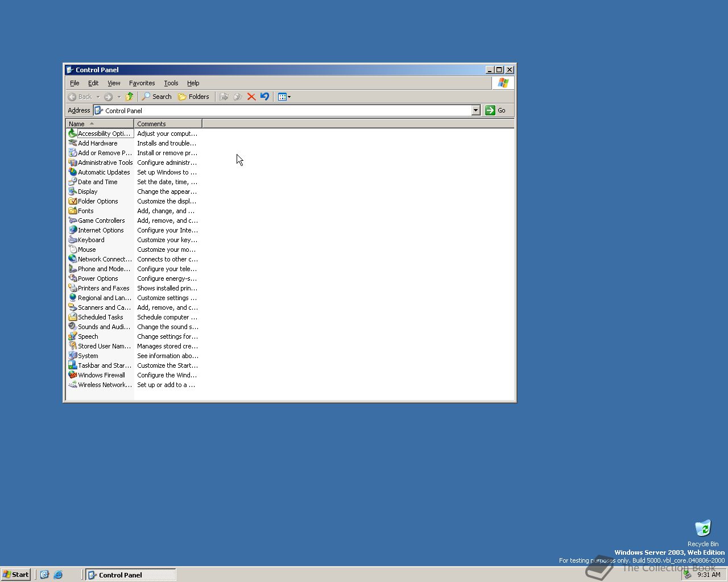This screenshot has height=582, width=728.
Task: Sort by the Name column header
Action: pos(100,123)
